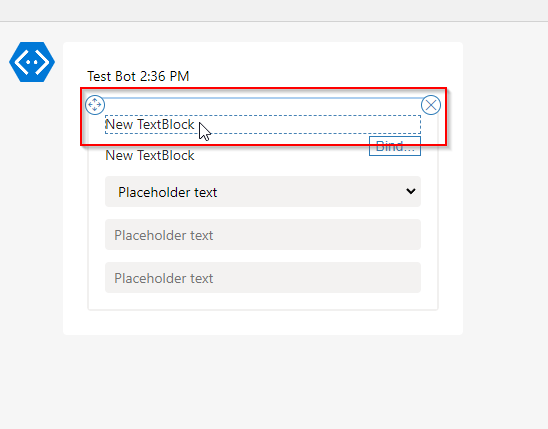Select the second New TextBlock below selection
Screen dimensions: 548x429
[x=150, y=155]
